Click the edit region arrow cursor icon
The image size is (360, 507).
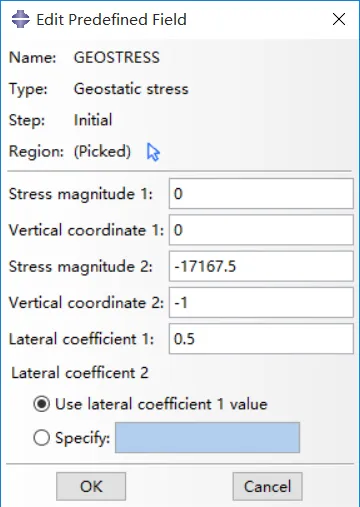tap(153, 152)
